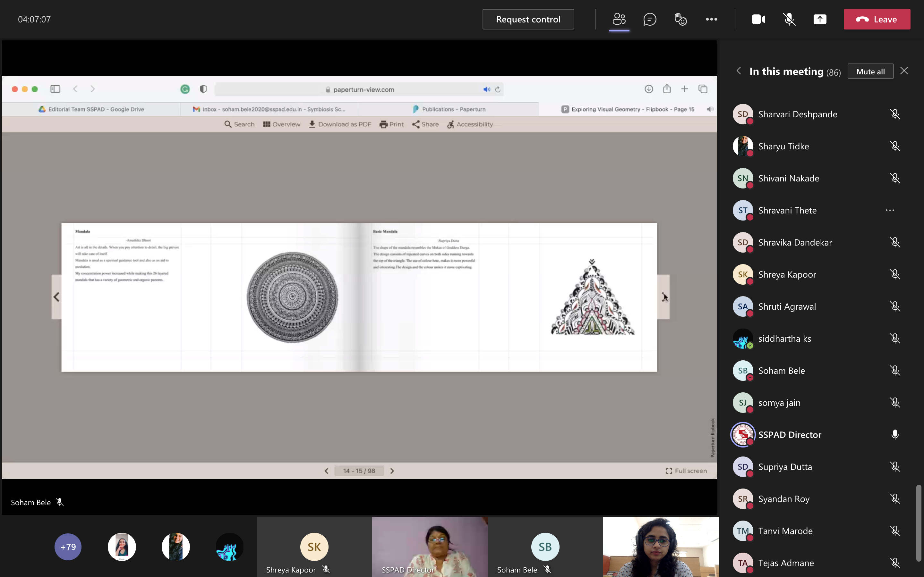Open the meeting chat icon
The image size is (924, 577).
(x=649, y=19)
